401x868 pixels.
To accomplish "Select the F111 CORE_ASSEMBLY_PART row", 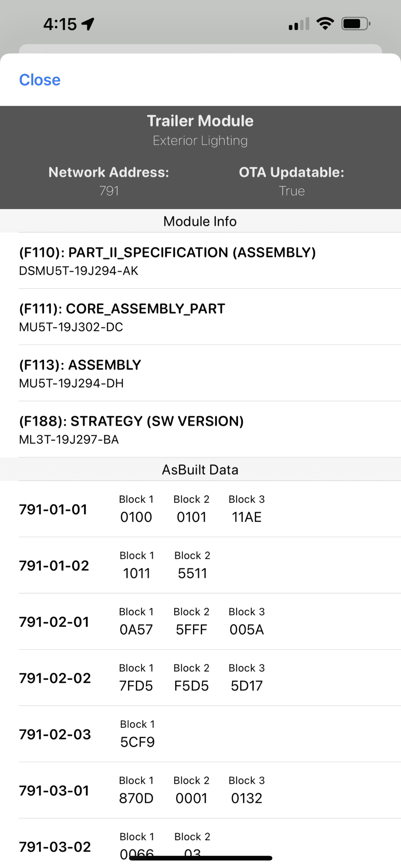I will pyautogui.click(x=210, y=317).
